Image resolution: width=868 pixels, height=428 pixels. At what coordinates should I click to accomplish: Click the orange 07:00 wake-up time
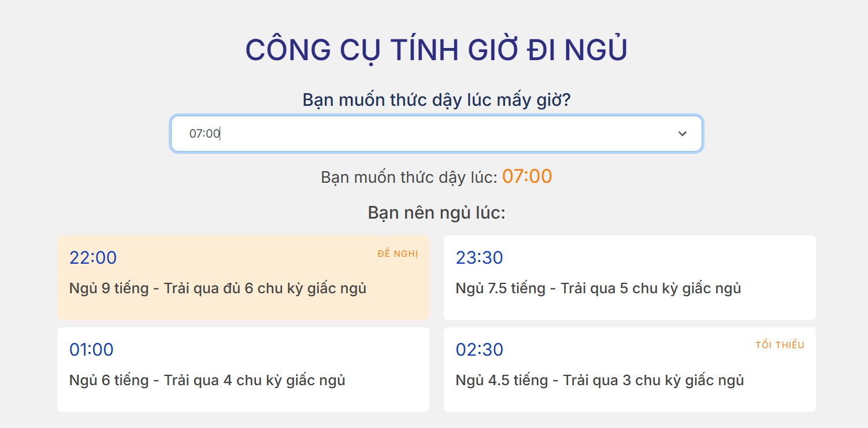click(x=526, y=176)
